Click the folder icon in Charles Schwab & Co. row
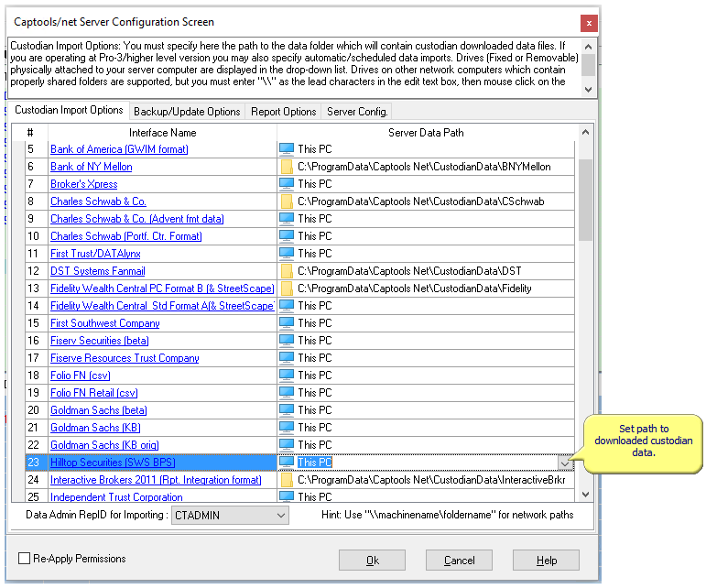The height and width of the screenshot is (588, 706). (287, 201)
